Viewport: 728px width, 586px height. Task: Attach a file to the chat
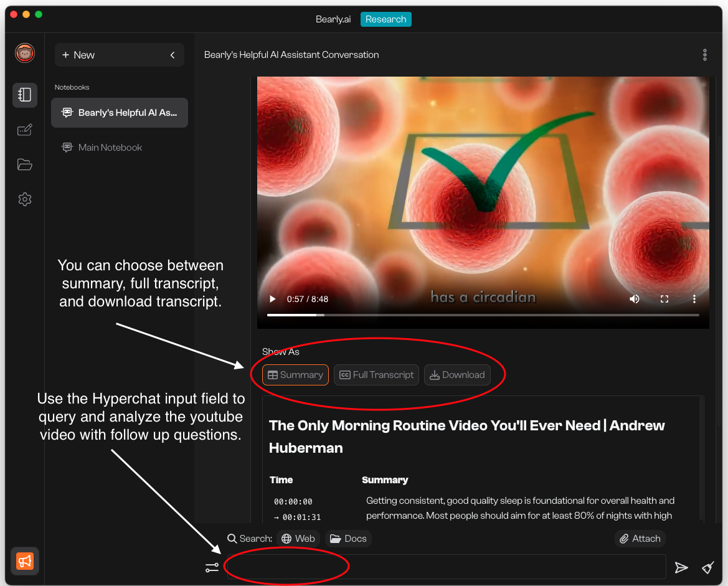640,539
